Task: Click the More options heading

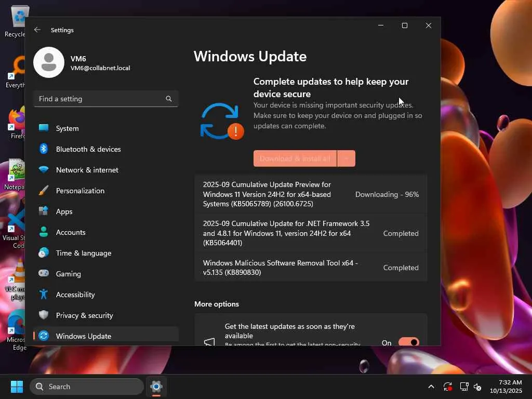Action: pos(217,304)
